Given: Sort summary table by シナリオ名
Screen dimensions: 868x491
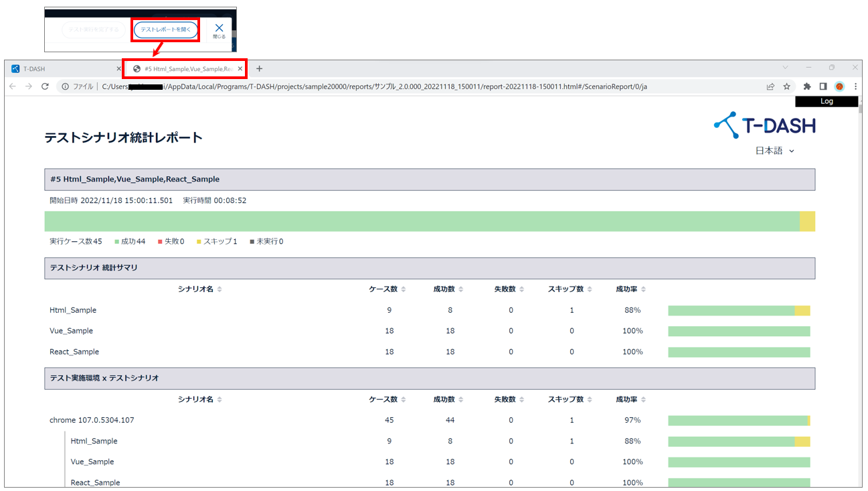Looking at the screenshot, I should coord(199,289).
